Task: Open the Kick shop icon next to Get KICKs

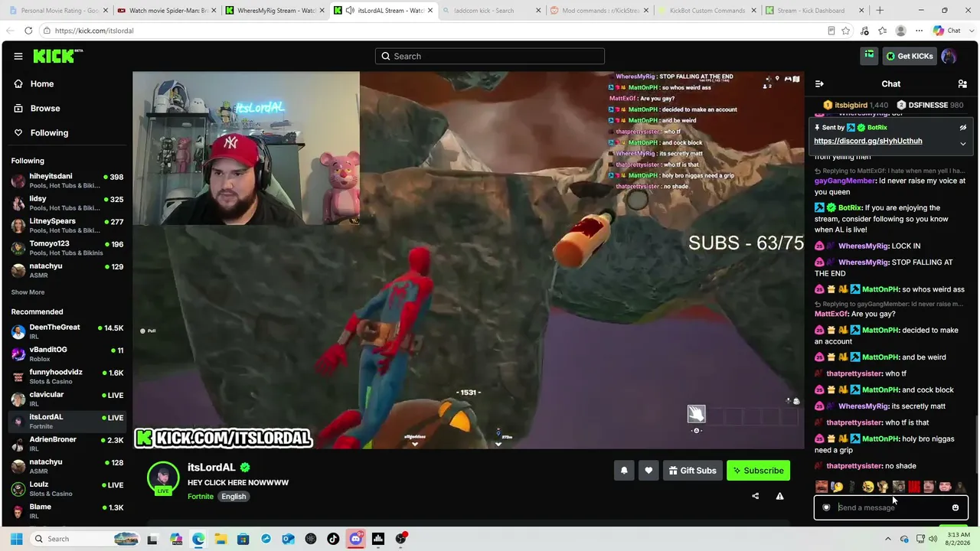Action: point(869,56)
